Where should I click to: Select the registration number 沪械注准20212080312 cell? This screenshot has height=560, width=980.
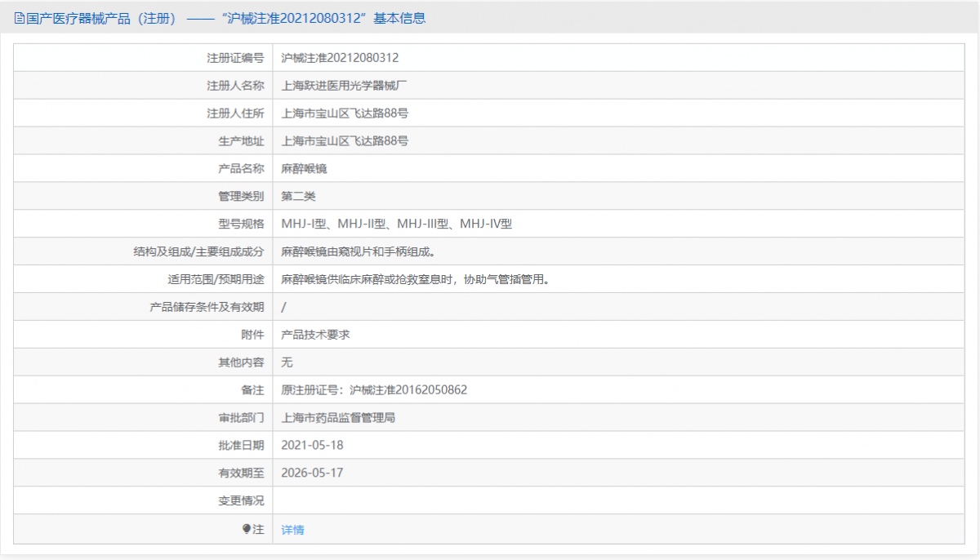click(x=618, y=58)
